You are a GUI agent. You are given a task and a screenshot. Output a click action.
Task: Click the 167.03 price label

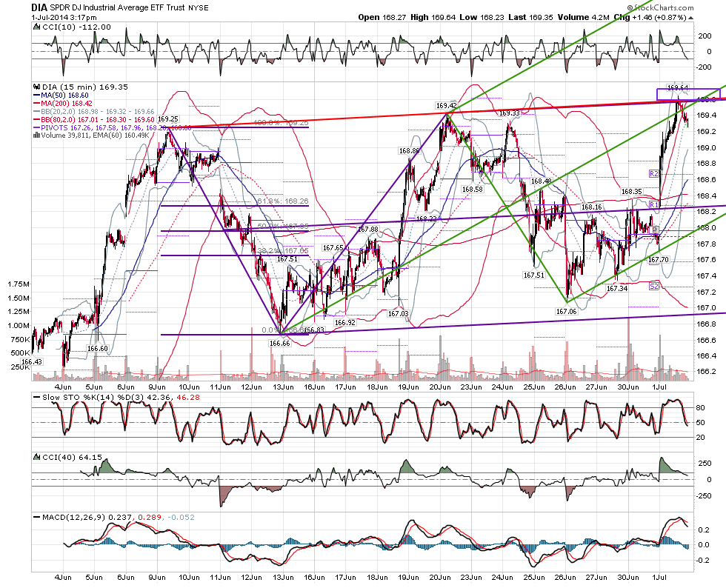(x=399, y=313)
